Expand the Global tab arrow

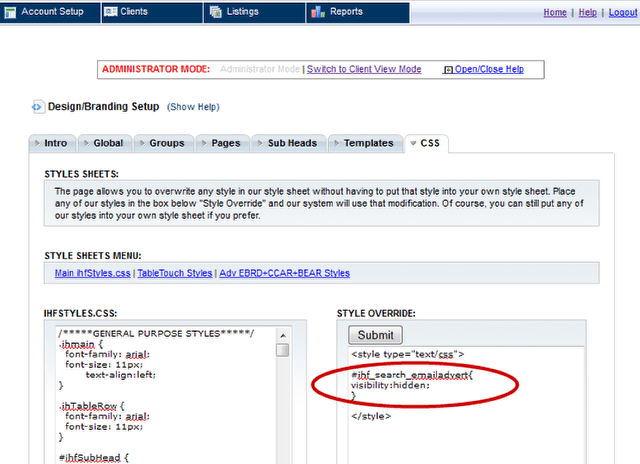pos(86,143)
